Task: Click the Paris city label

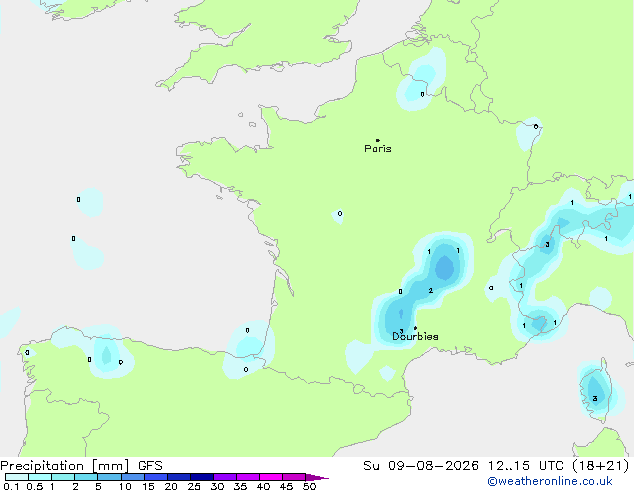Action: click(x=378, y=149)
